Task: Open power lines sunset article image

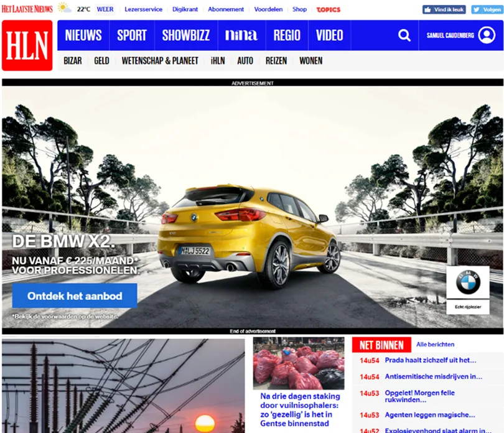Action: pos(123,386)
